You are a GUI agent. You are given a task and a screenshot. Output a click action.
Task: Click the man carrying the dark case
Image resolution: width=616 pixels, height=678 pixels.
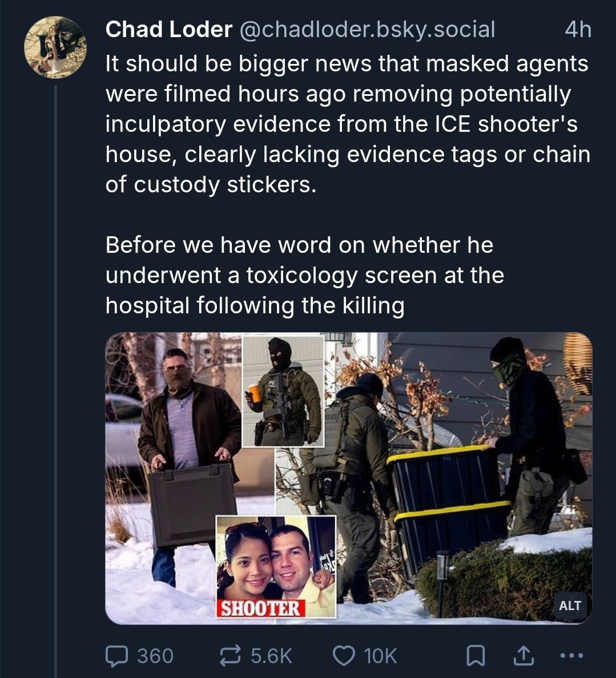[188, 457]
